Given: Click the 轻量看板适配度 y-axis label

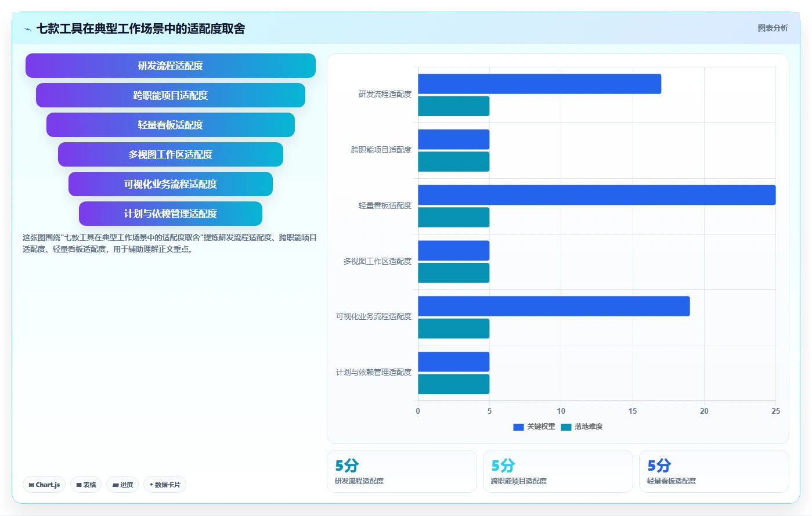Looking at the screenshot, I should tap(385, 205).
